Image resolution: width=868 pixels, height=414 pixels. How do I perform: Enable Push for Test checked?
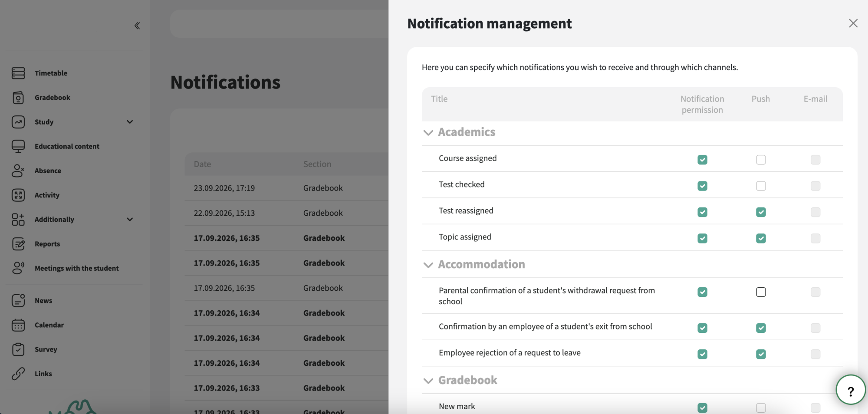[761, 186]
